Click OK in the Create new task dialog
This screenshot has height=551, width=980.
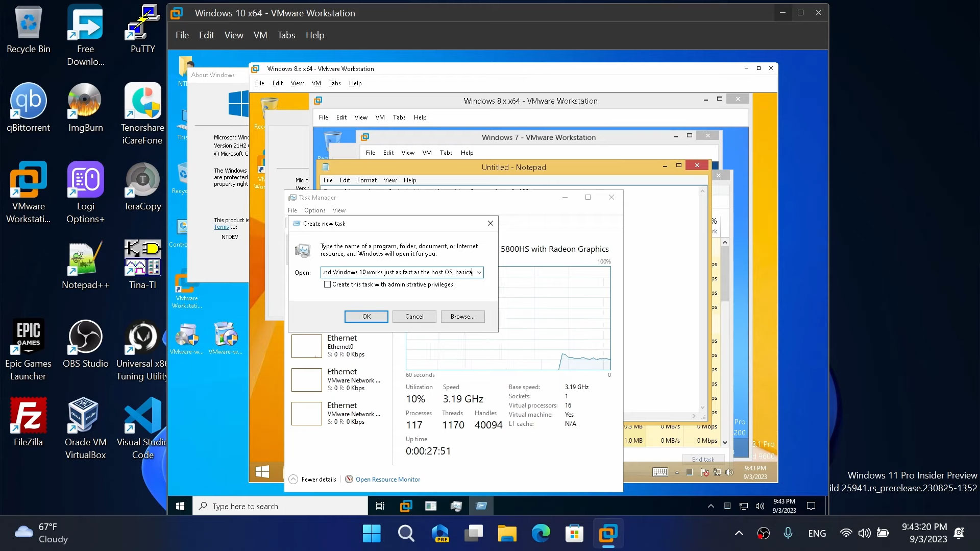[366, 317]
